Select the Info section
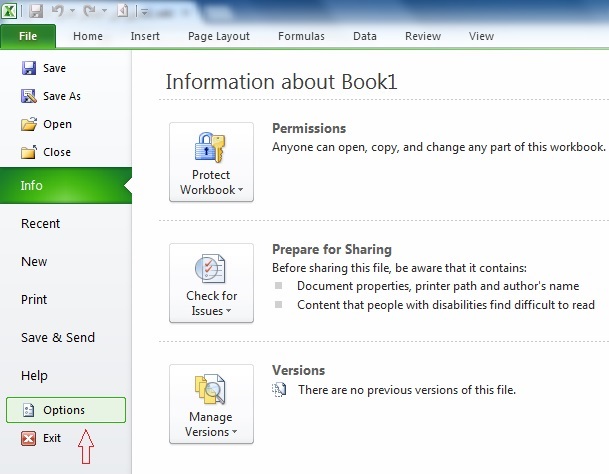The image size is (609, 474). pos(66,185)
